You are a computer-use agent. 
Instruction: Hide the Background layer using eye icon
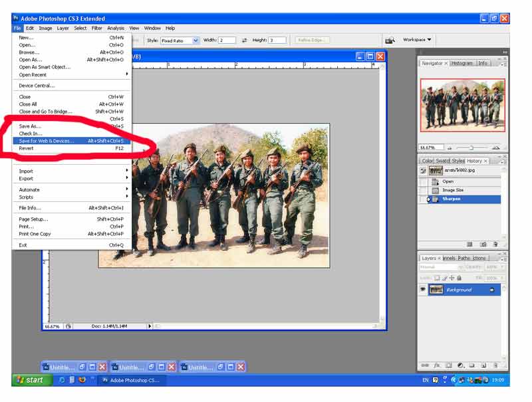[x=423, y=290]
